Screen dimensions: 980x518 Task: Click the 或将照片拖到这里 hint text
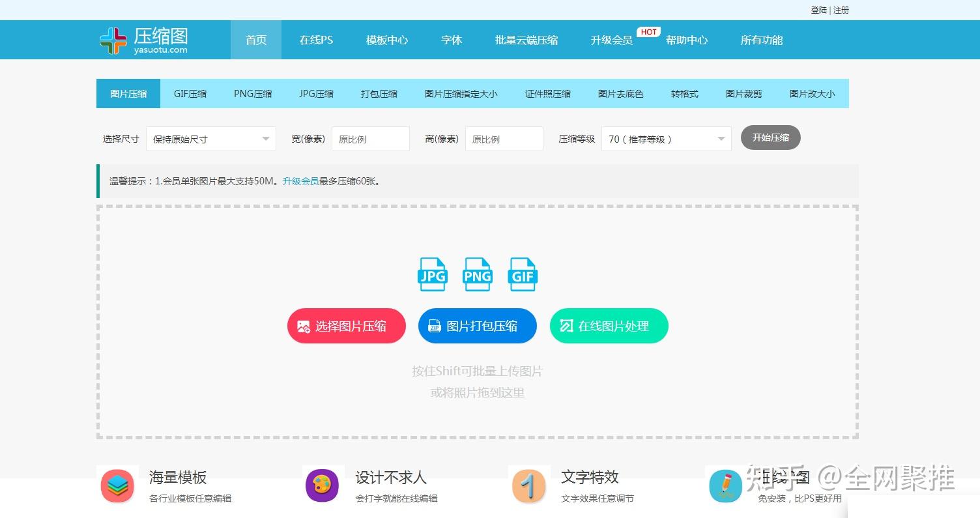[x=478, y=392]
